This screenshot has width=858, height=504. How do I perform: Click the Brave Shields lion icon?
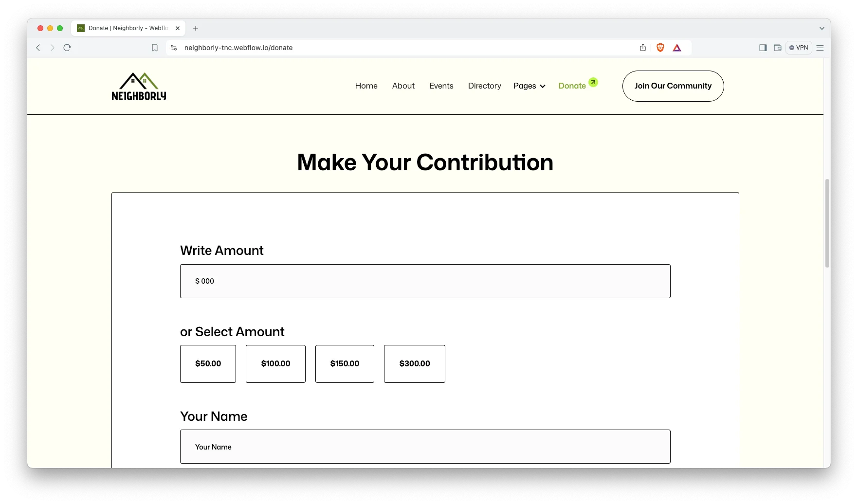[x=660, y=48]
